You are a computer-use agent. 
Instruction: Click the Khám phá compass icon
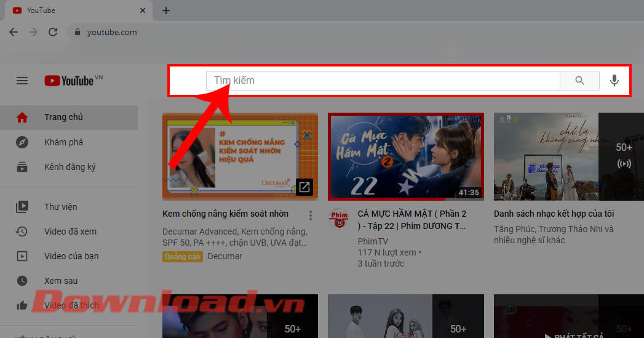[x=22, y=142]
